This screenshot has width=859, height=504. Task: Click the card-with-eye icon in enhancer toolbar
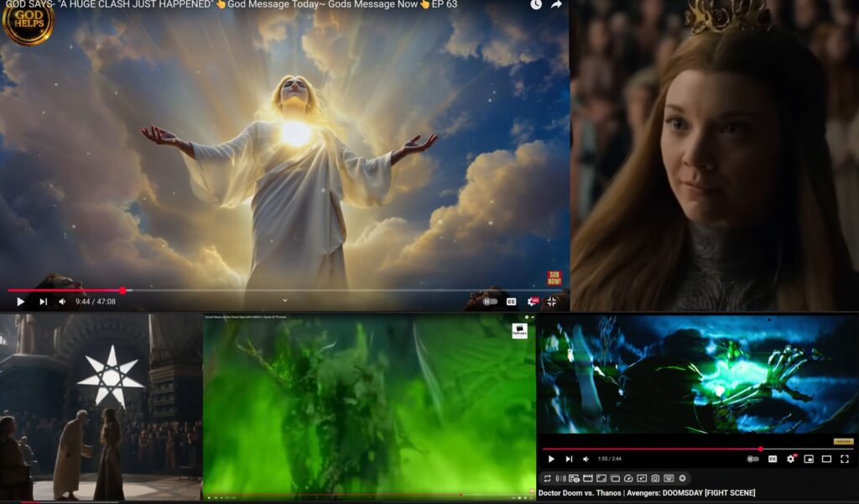tap(574, 478)
